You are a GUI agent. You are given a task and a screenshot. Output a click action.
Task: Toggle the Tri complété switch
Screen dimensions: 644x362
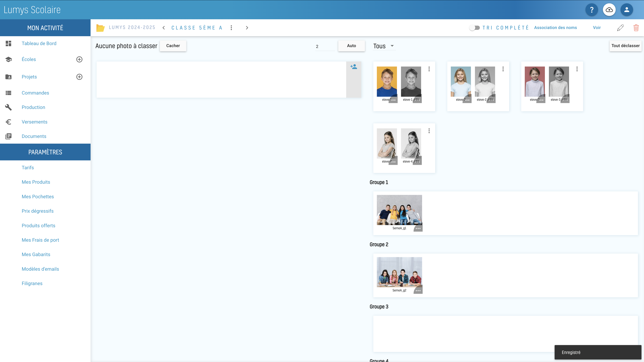(x=474, y=28)
